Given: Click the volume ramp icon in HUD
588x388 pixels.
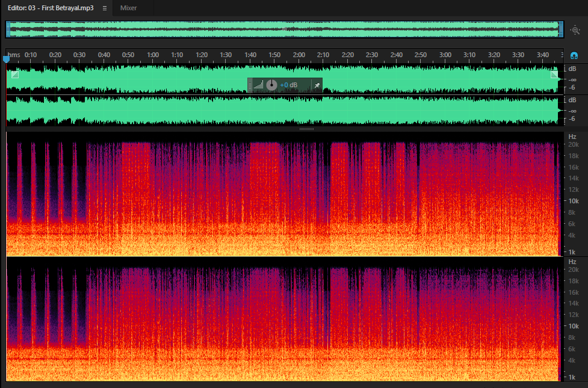Looking at the screenshot, I should [x=258, y=85].
